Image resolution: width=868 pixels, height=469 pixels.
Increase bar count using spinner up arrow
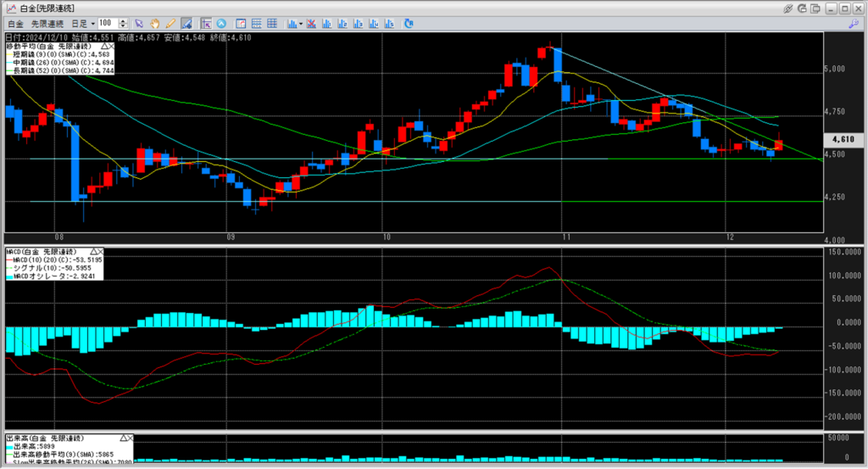(x=124, y=20)
